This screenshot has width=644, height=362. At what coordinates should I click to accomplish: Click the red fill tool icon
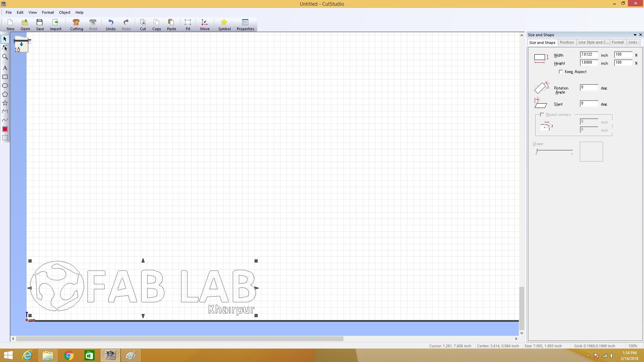pos(5,129)
